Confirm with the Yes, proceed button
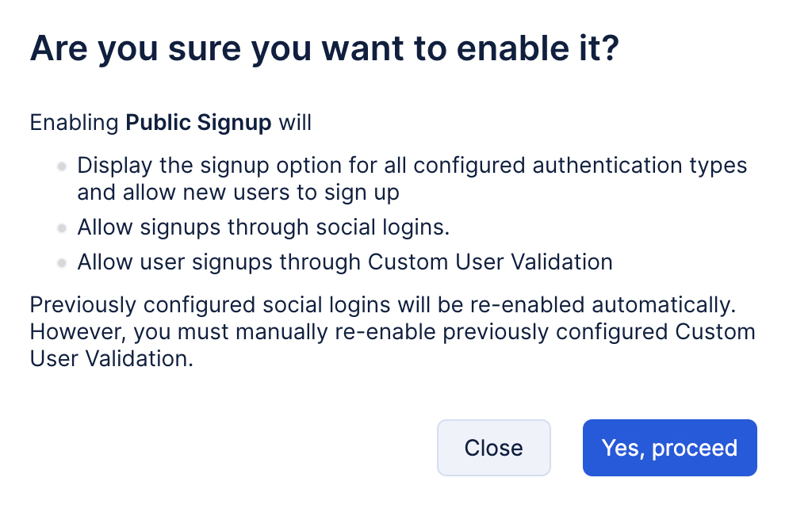This screenshot has width=812, height=512. coord(669,448)
